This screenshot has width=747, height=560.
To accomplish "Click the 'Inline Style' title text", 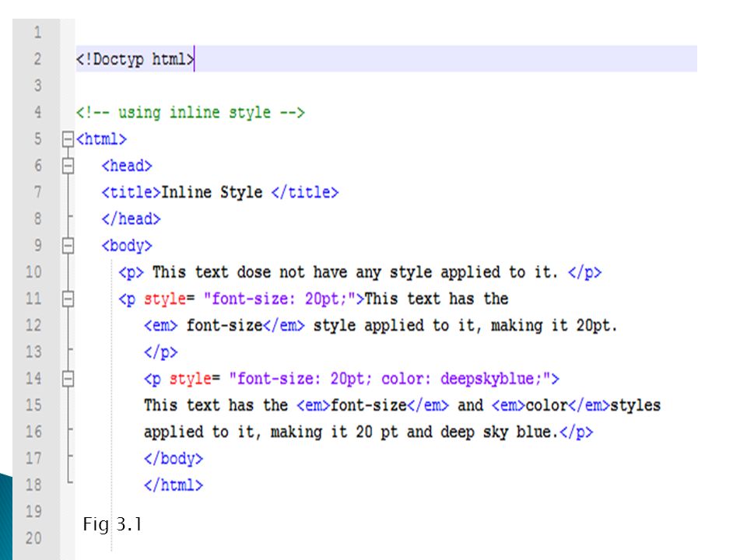I will pyautogui.click(x=212, y=192).
